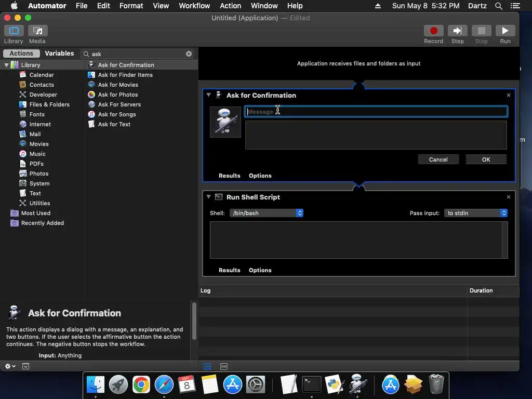Switch to the Variables tab
The image size is (532, 399).
point(59,54)
